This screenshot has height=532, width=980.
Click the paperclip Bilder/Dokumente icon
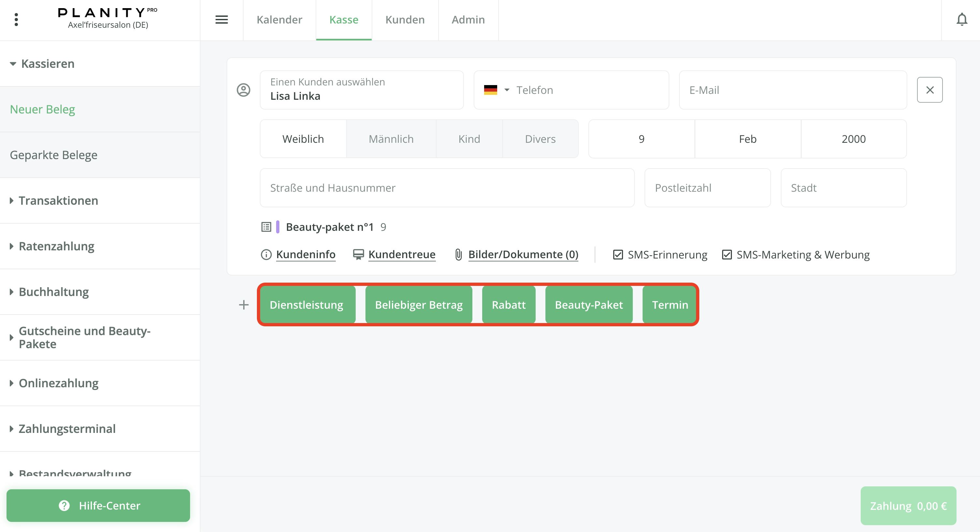pos(458,254)
